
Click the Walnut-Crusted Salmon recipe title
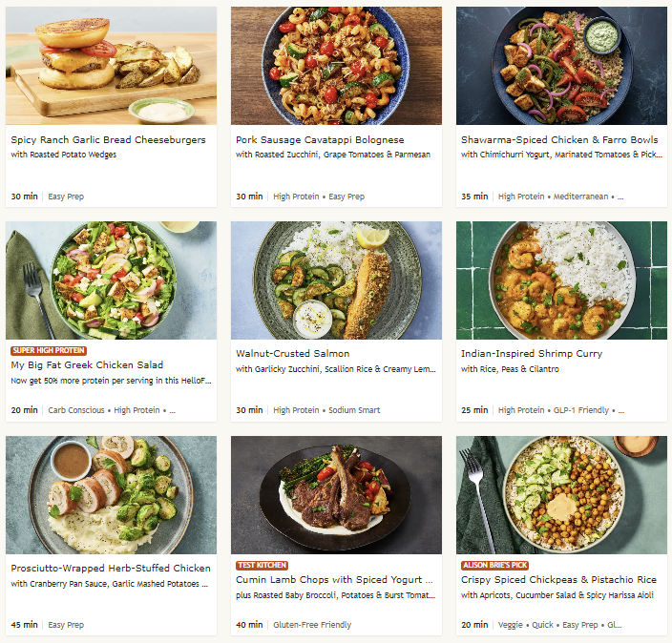click(x=288, y=354)
